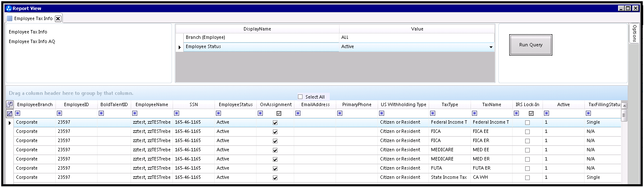Select the Employee Tax Info AQ report entry
Screen dimensions: 644x188
32,42
